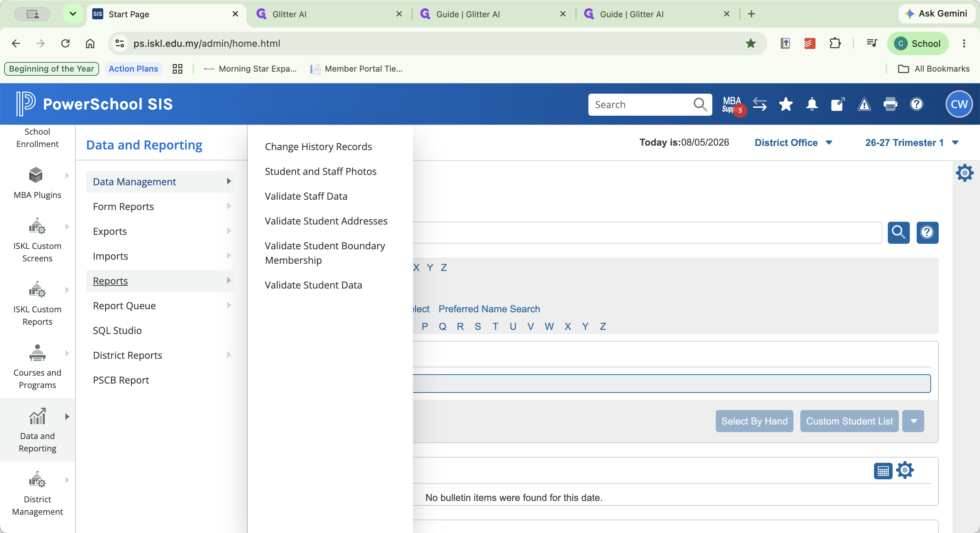
Task: Open ISKL Custom Reports in sidebar
Action: 37,303
